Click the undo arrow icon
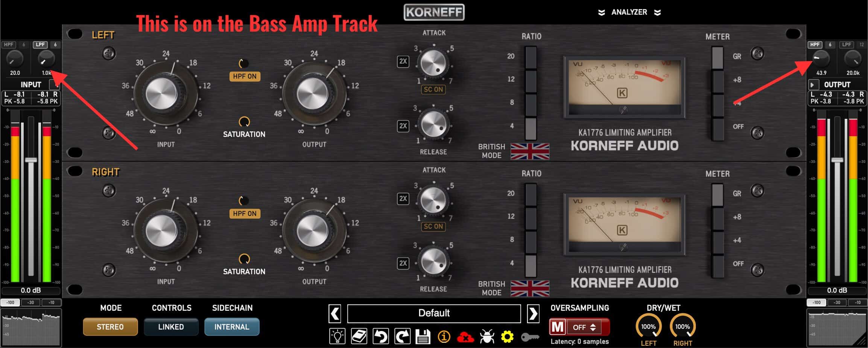 (x=380, y=336)
